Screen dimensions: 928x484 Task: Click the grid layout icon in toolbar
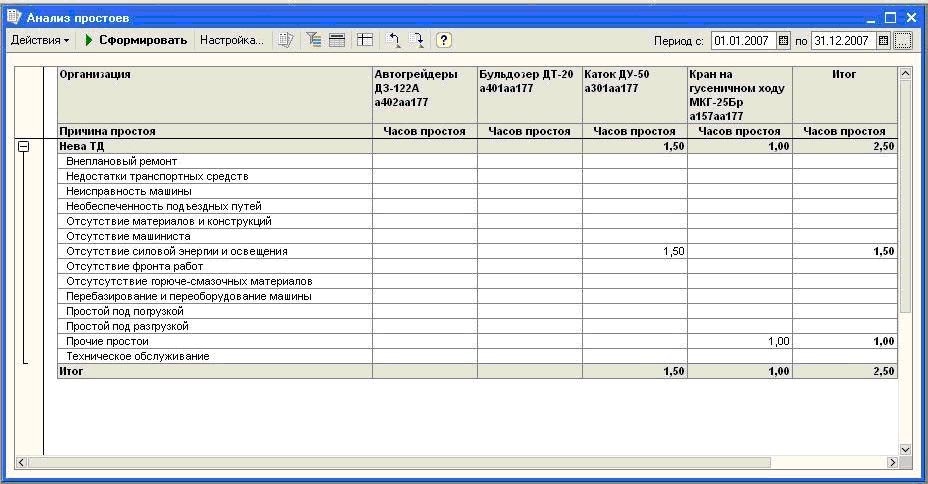tap(365, 40)
